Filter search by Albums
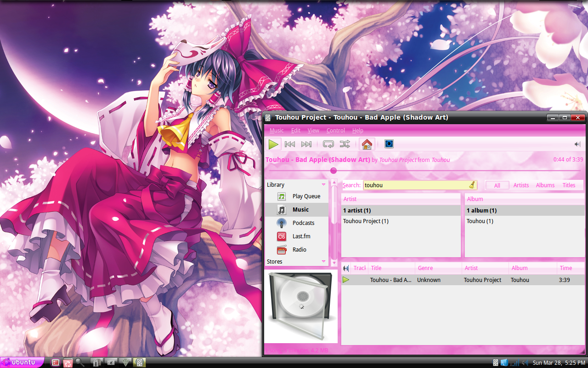This screenshot has width=588, height=368. click(x=545, y=185)
